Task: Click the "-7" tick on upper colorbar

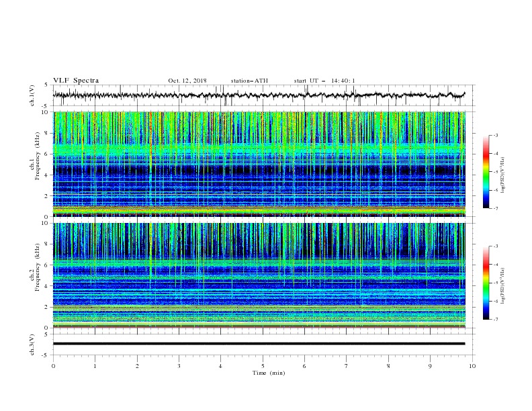Action: tap(495, 208)
